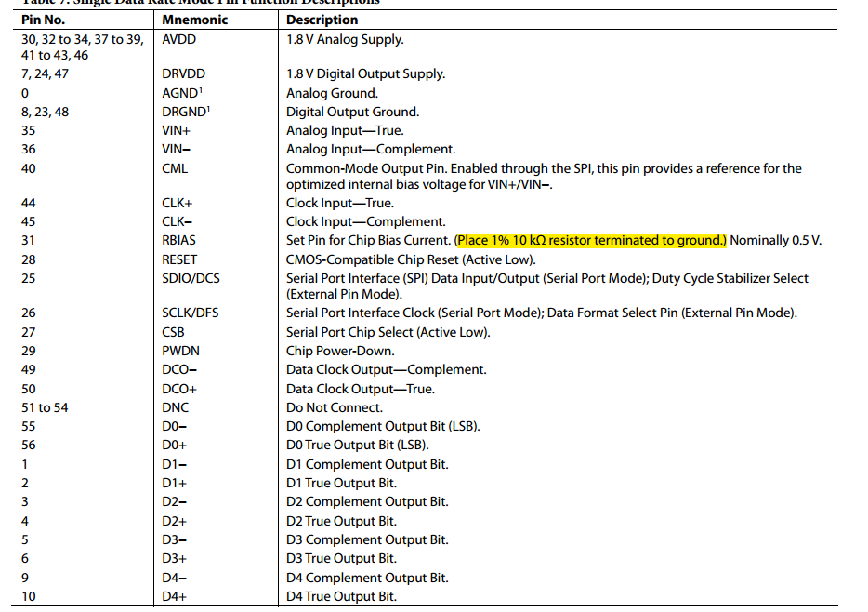Screen dimensions: 868x612
Task: Click the SDIO/DCS mnemonic cell
Action: (x=191, y=278)
